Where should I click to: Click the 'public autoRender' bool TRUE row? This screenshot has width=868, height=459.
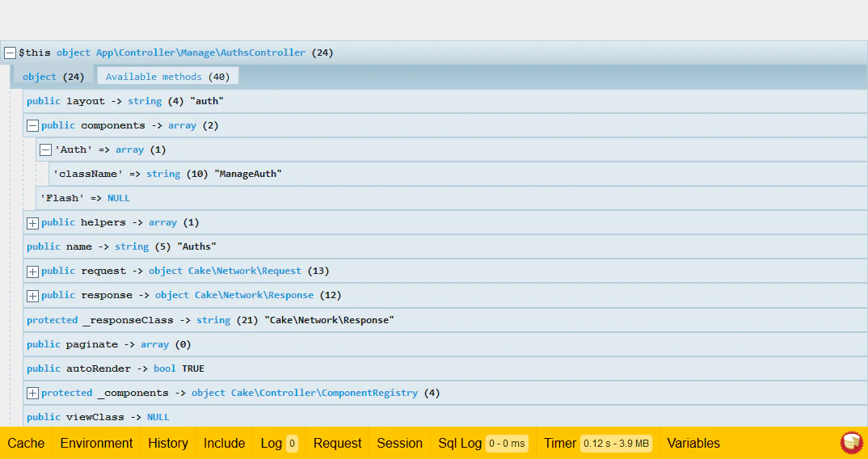(x=445, y=368)
